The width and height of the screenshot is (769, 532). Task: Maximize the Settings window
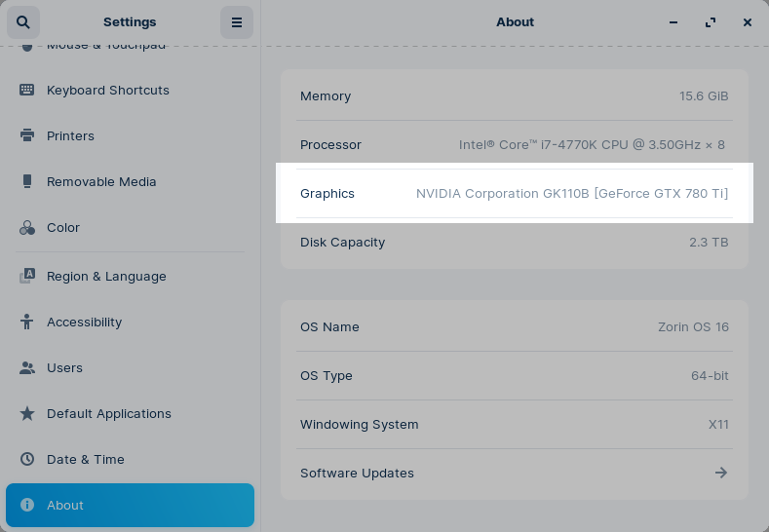coord(711,22)
